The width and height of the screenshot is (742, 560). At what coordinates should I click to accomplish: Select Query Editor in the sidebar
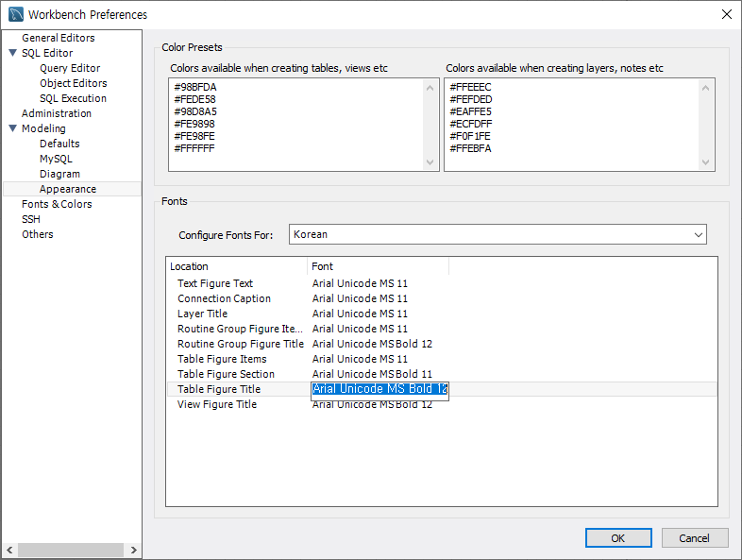pos(70,68)
